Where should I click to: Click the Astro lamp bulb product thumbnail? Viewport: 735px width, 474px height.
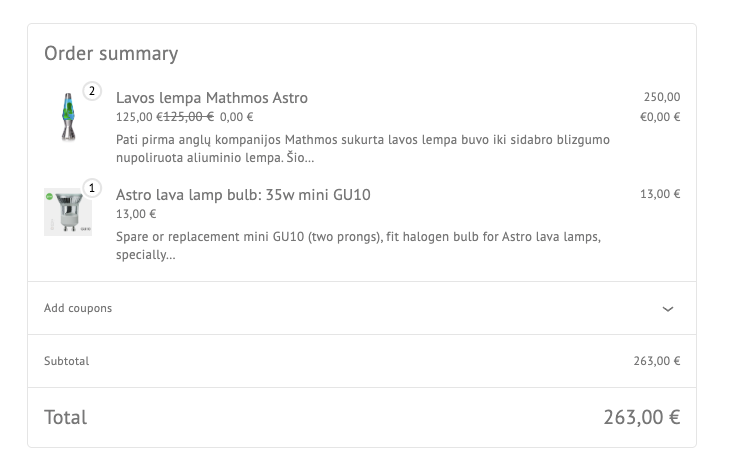coord(67,212)
